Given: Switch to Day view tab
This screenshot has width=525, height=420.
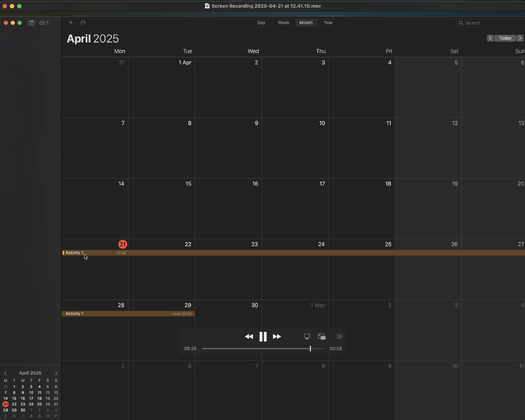Looking at the screenshot, I should point(261,23).
